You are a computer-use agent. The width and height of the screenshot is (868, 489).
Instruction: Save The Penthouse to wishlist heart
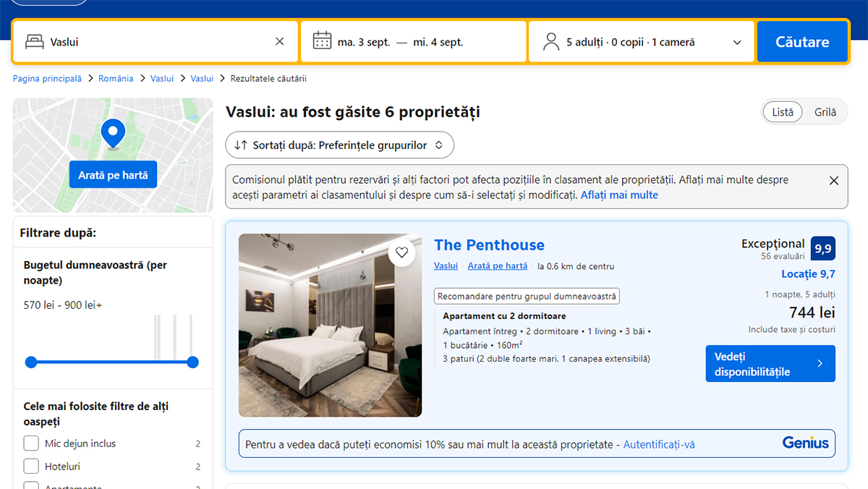pos(402,252)
